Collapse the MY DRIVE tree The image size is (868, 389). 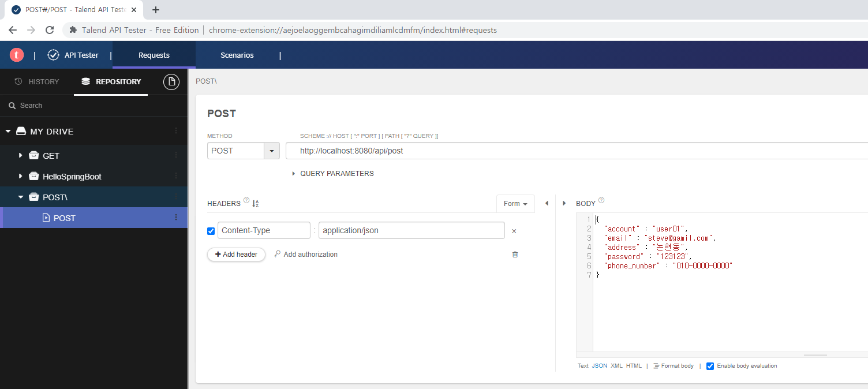pos(8,131)
